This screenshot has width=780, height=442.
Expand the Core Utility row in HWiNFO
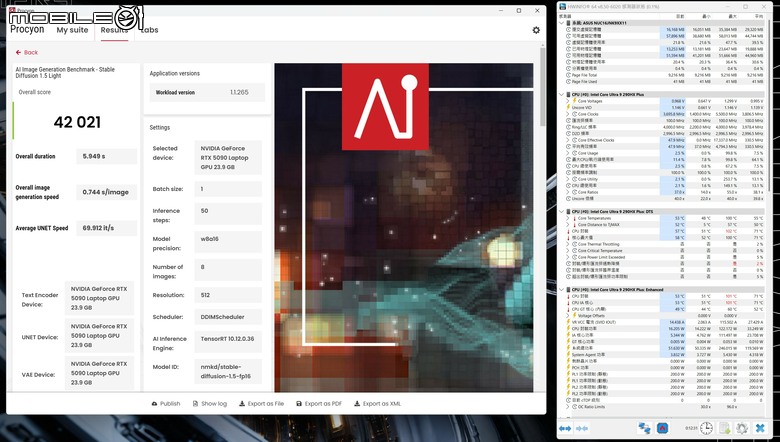click(568, 179)
